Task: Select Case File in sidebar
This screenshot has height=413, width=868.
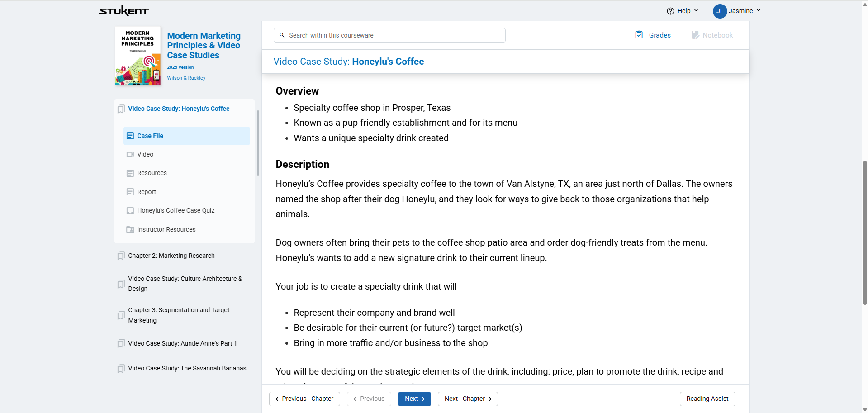Action: (186, 136)
